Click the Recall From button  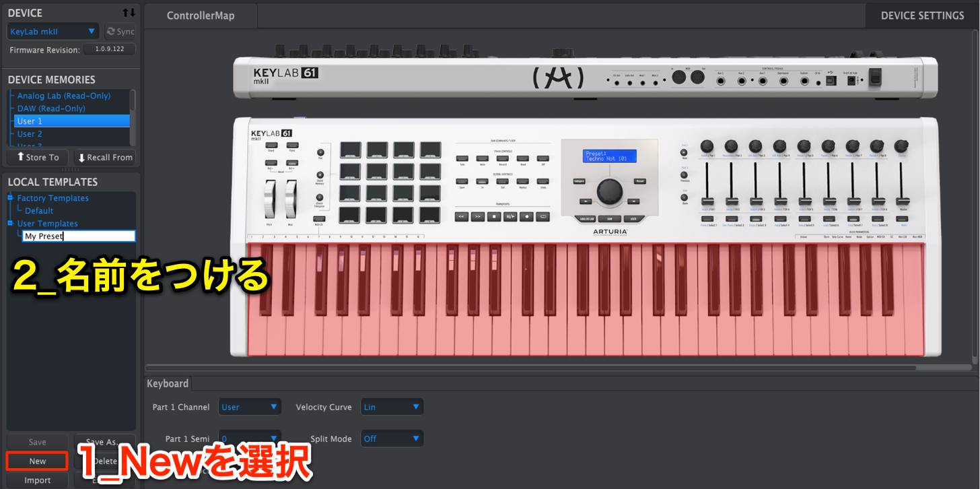[x=105, y=157]
